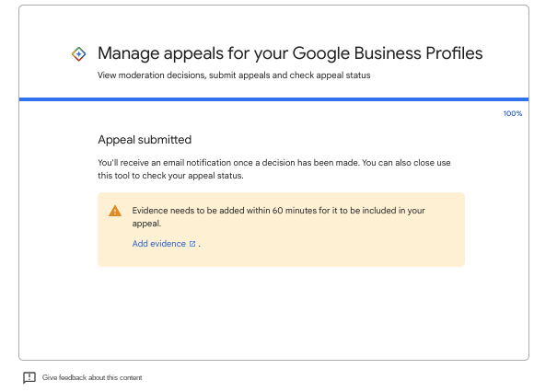
Task: Click the period after the Add evidence link
Action: (x=200, y=245)
